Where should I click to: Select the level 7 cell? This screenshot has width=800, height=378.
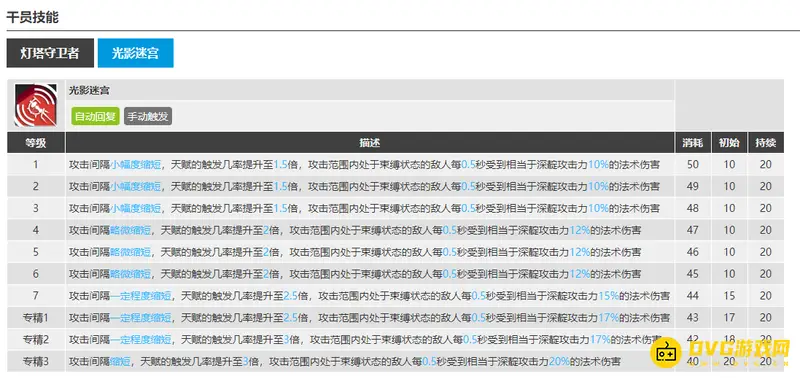pyautogui.click(x=36, y=296)
